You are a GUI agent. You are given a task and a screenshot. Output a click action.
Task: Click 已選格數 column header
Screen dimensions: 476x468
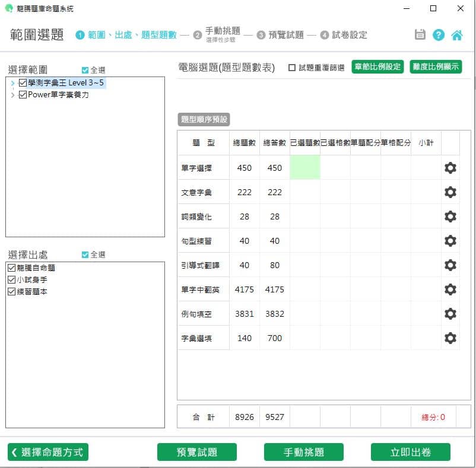[335, 142]
